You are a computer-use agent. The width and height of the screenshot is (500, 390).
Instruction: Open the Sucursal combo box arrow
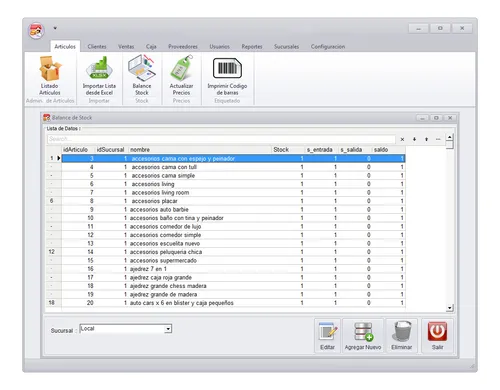pyautogui.click(x=168, y=329)
